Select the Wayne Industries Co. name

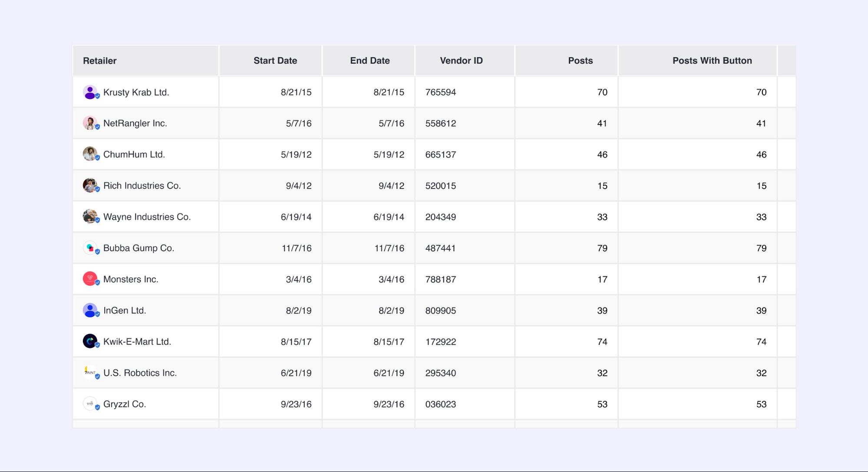pos(147,217)
